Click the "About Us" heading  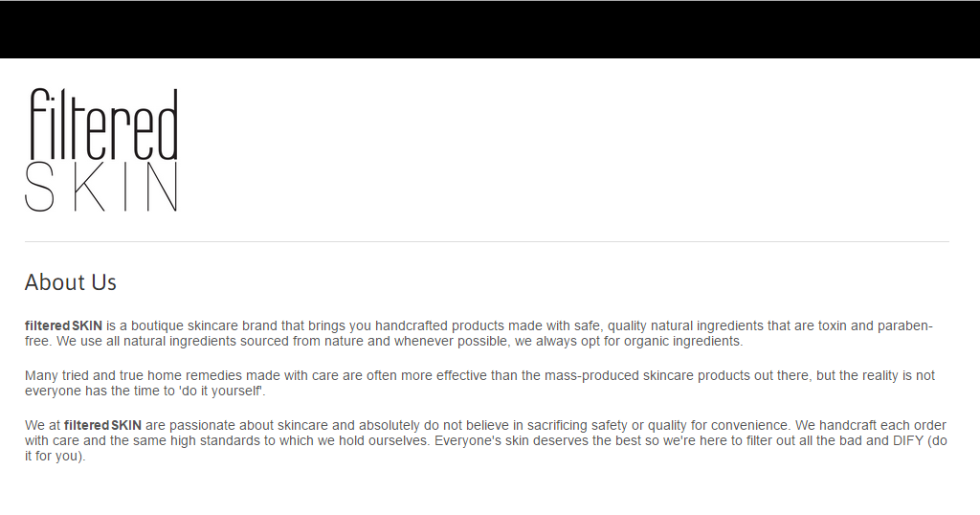coord(71,282)
